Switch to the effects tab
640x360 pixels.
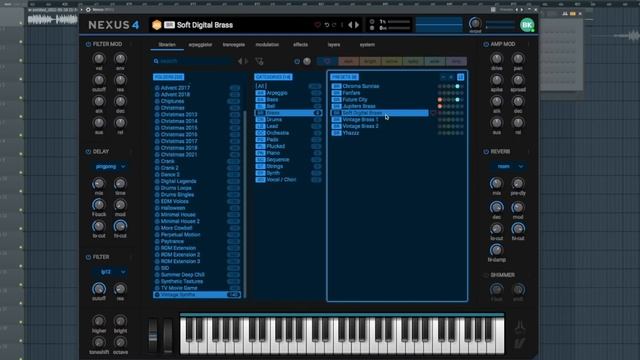300,44
